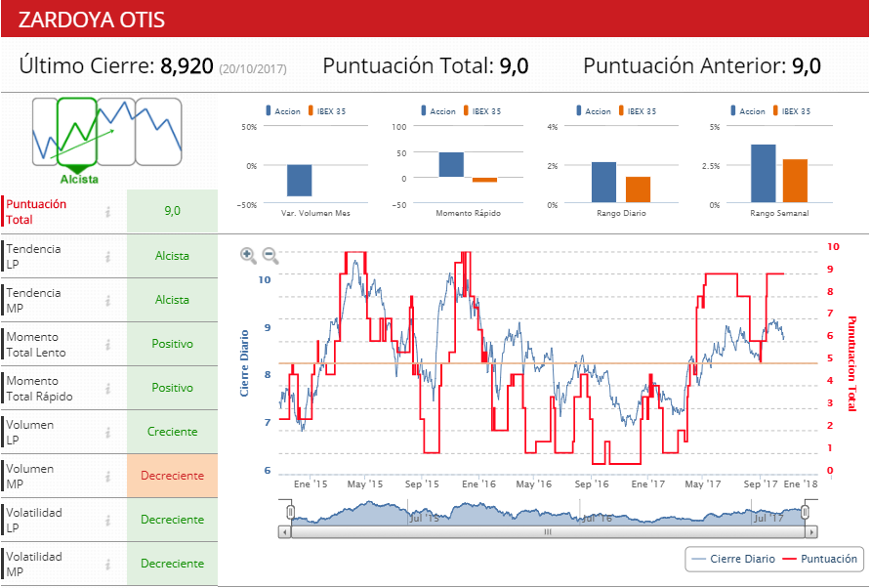
Task: Open info icon for Momento Total Rápido
Action: click(108, 388)
